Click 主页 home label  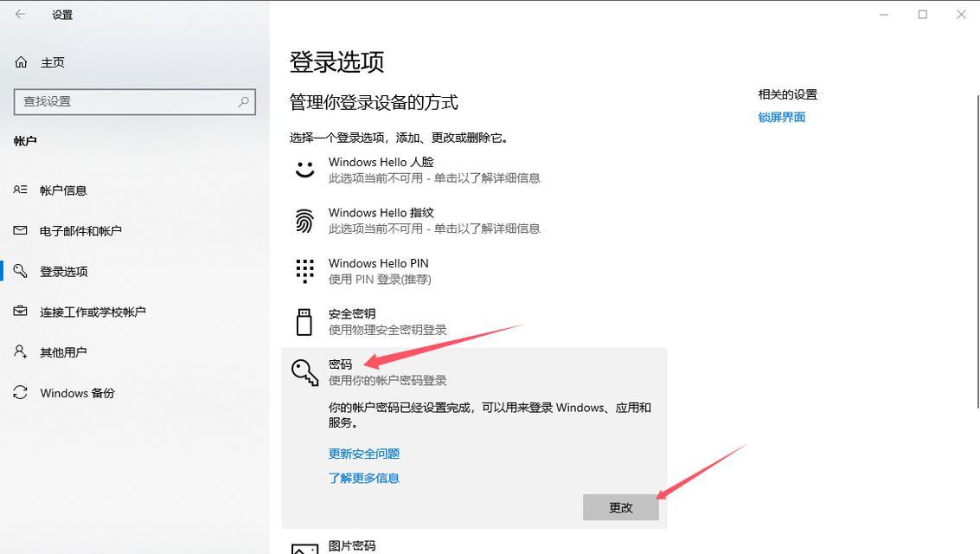[53, 62]
